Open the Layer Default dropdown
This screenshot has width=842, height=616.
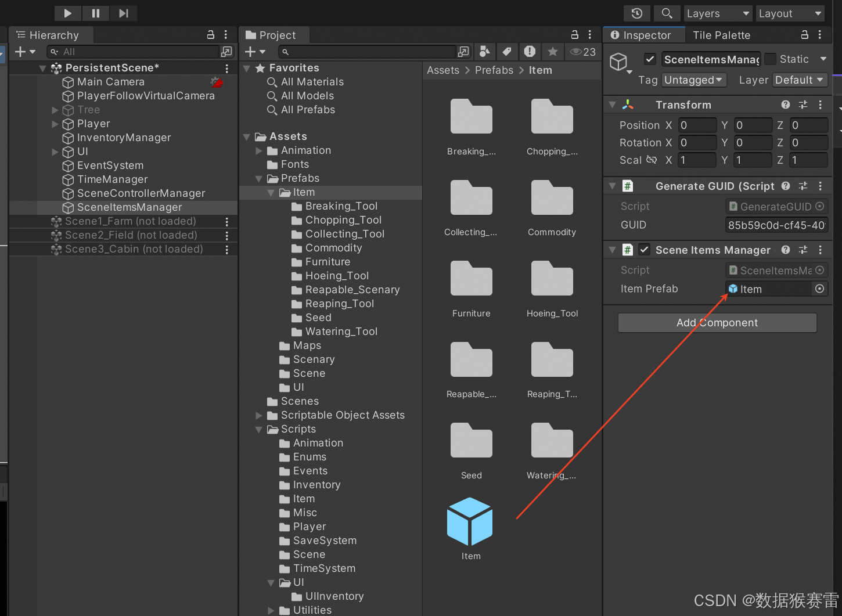pyautogui.click(x=800, y=80)
